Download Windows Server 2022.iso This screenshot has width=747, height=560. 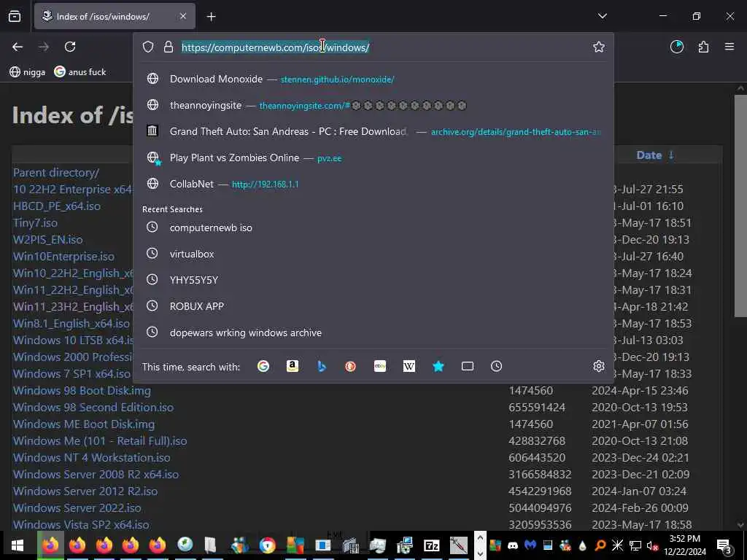(77, 507)
